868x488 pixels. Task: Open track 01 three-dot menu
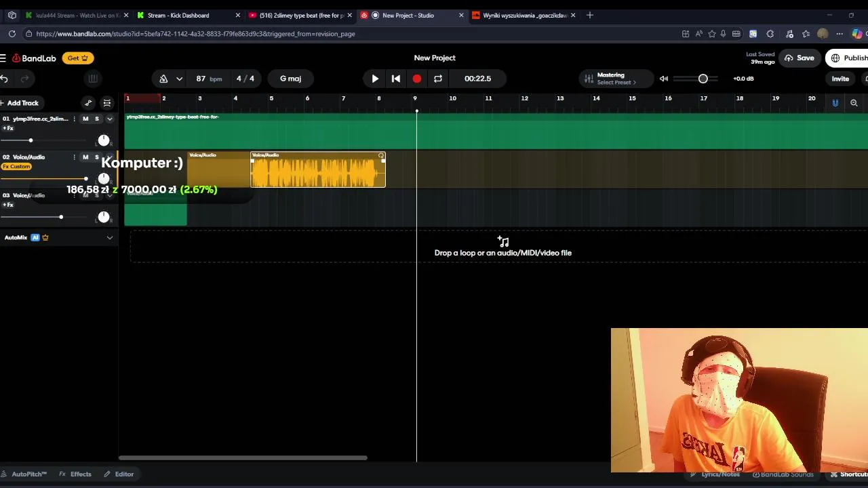[x=75, y=119]
